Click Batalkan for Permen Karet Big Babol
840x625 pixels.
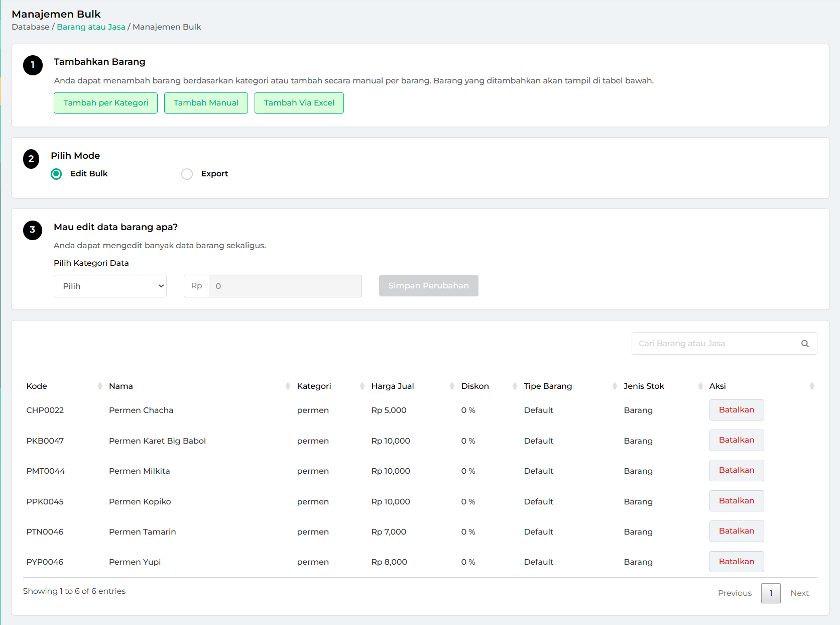(737, 440)
